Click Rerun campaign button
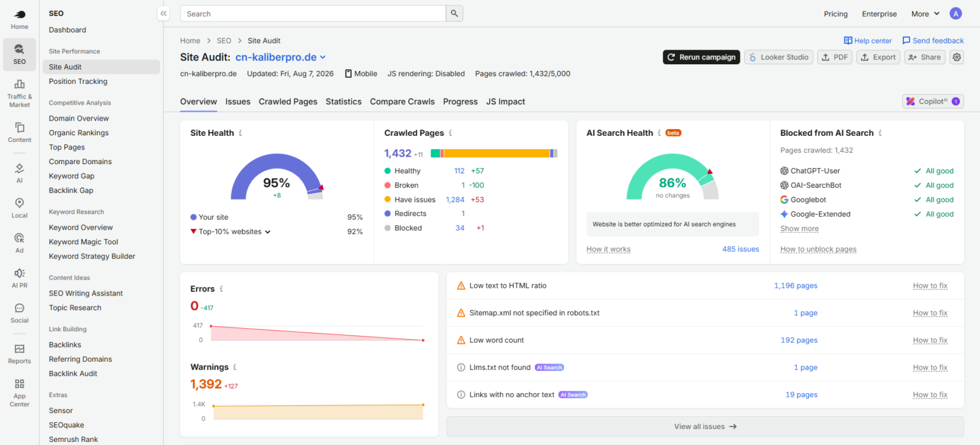 [x=701, y=57]
